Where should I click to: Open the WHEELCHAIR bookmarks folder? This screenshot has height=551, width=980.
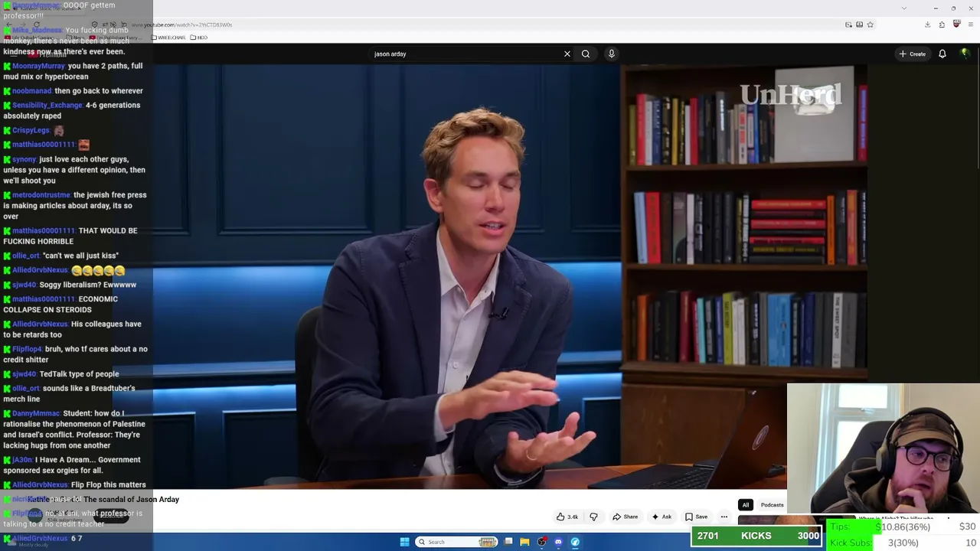tap(168, 37)
